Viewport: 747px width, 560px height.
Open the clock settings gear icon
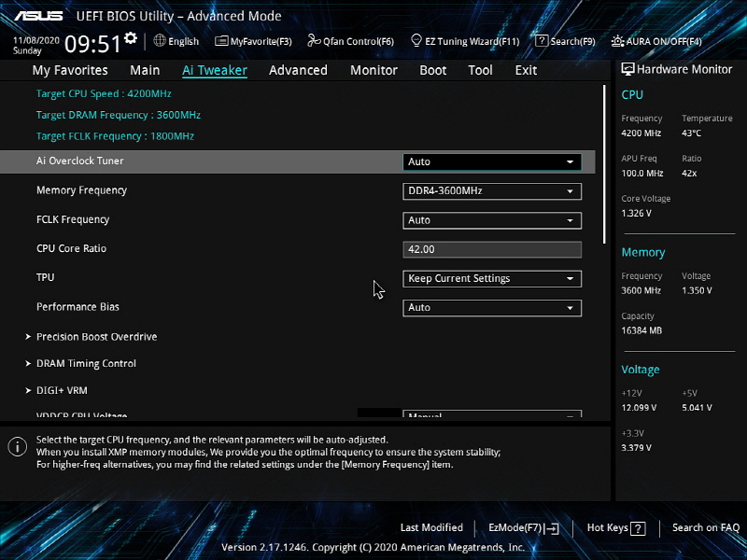pyautogui.click(x=131, y=38)
